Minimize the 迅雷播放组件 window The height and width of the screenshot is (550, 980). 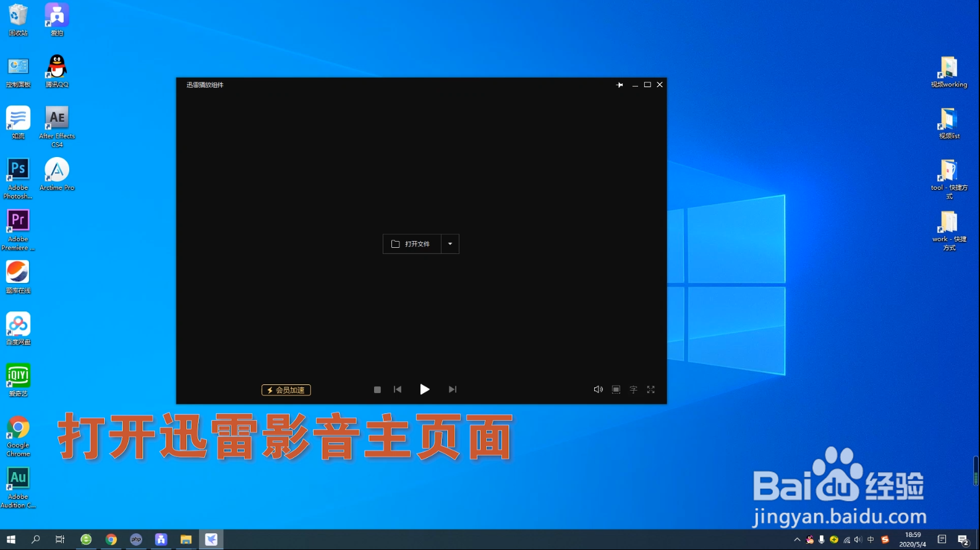pos(635,85)
